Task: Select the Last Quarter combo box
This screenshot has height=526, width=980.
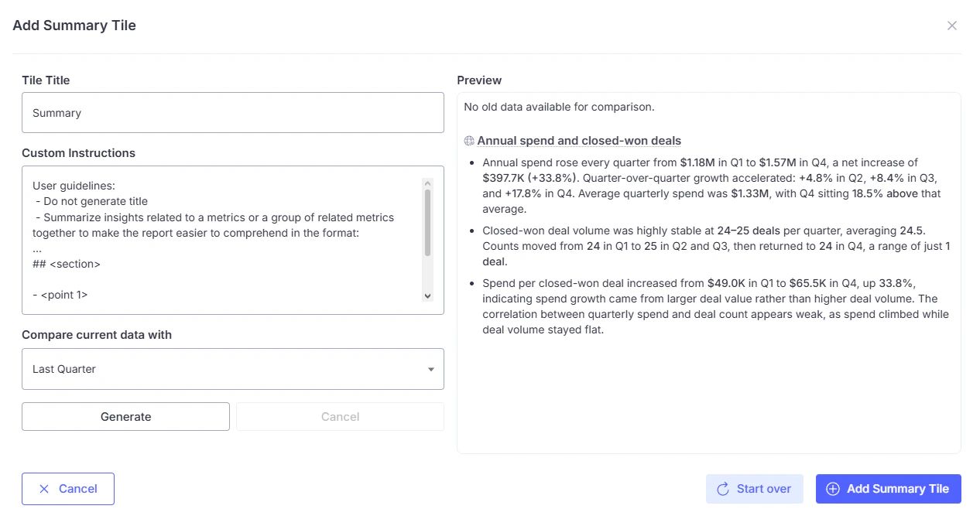Action: 233,369
